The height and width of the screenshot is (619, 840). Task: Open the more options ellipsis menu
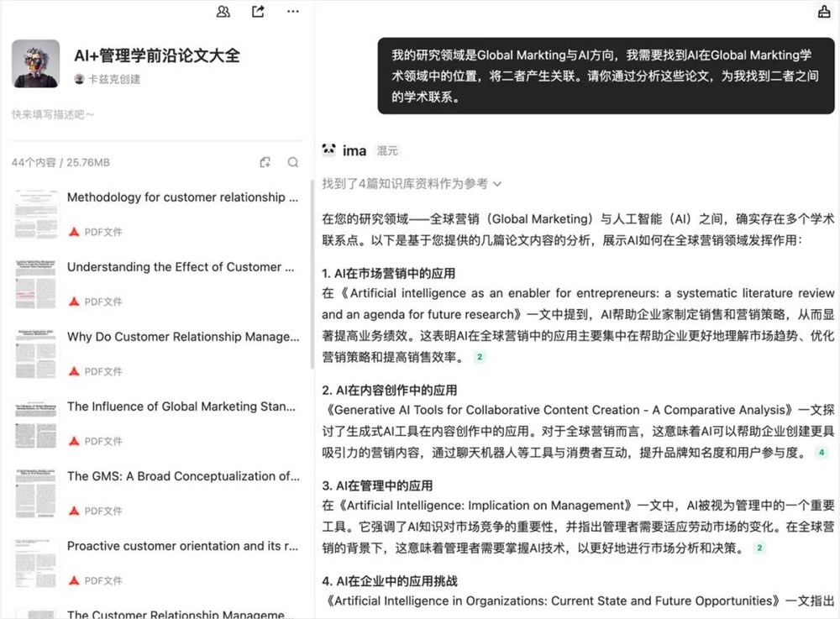[x=292, y=11]
